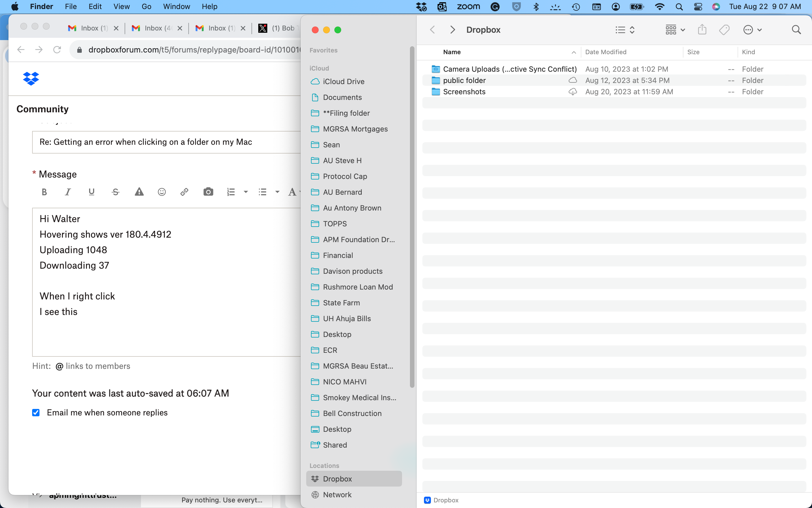The image size is (812, 508).
Task: Click Finder share toolbar icon
Action: pyautogui.click(x=702, y=30)
